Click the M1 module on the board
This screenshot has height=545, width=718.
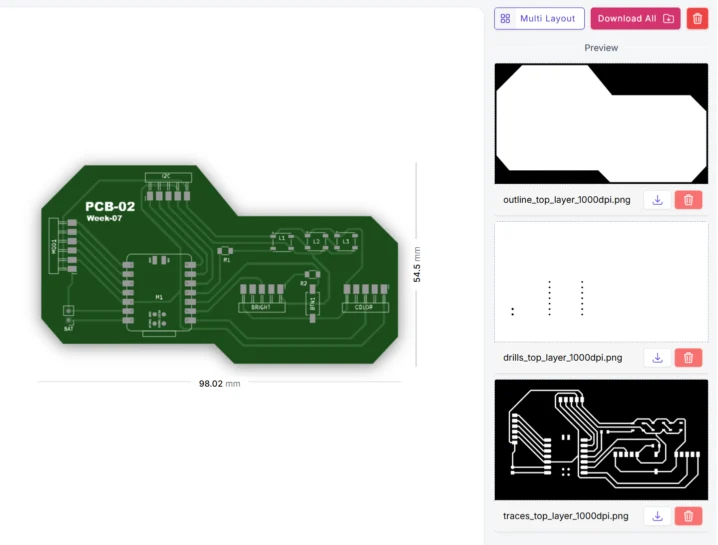[x=159, y=297]
